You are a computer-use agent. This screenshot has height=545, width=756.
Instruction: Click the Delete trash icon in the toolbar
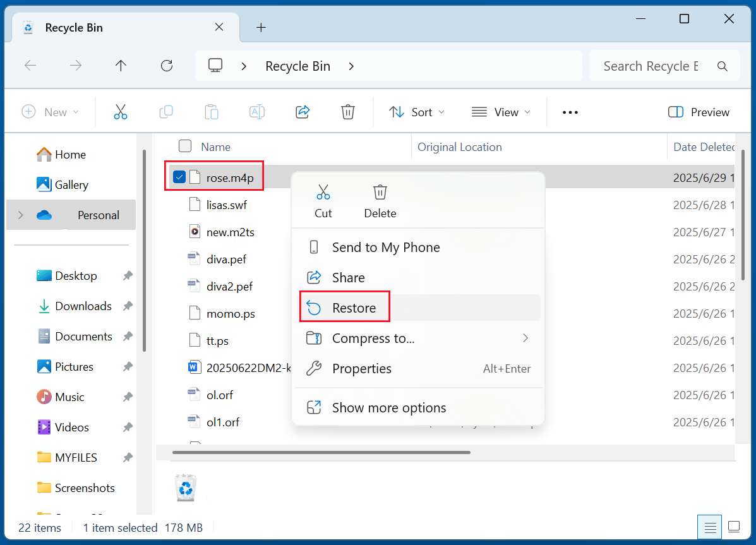[347, 112]
